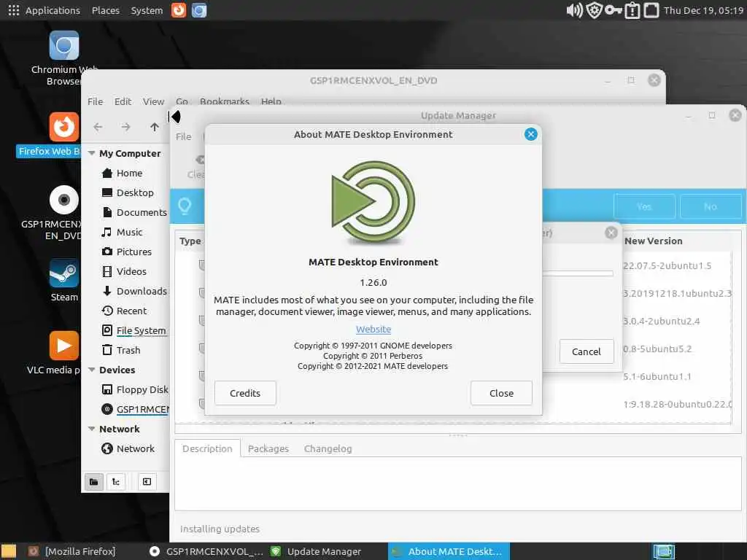Collapse Network section in sidebar

(x=91, y=429)
